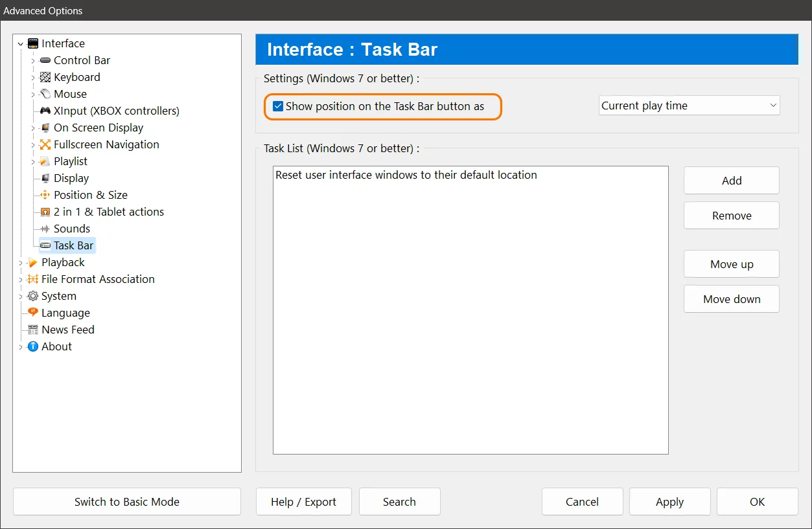Image resolution: width=812 pixels, height=529 pixels.
Task: Expand the Mouse node
Action: pos(33,95)
